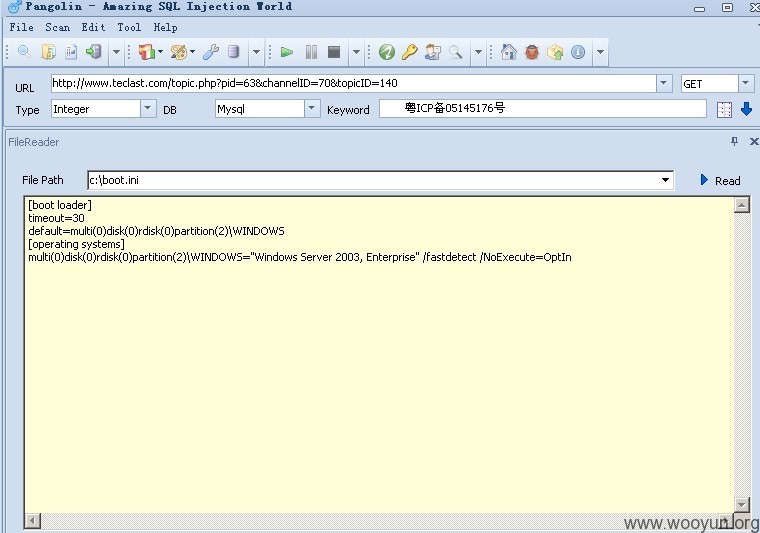The height and width of the screenshot is (533, 760).
Task: Open the Type Integer dropdown
Action: [x=148, y=109]
